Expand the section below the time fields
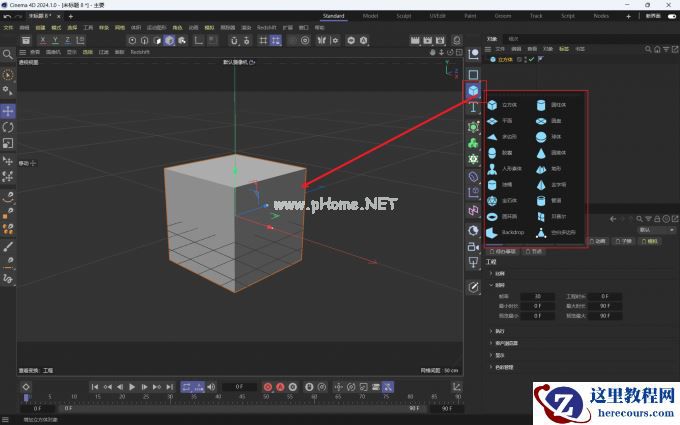 pyautogui.click(x=491, y=331)
